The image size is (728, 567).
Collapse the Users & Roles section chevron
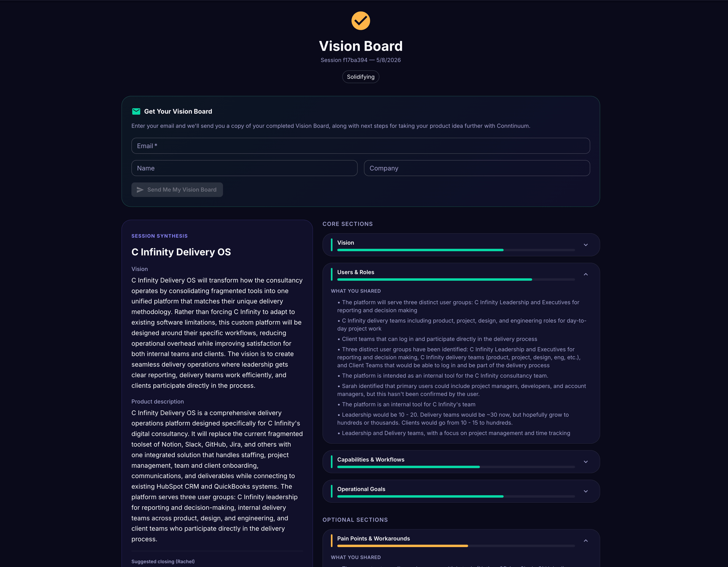586,274
